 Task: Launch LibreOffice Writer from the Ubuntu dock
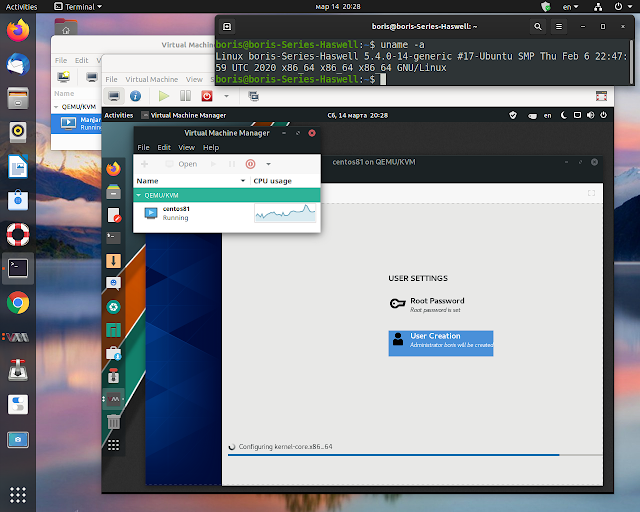[x=18, y=166]
